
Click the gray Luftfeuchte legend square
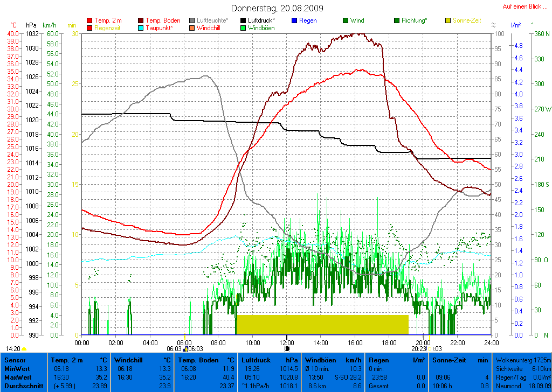coord(192,20)
